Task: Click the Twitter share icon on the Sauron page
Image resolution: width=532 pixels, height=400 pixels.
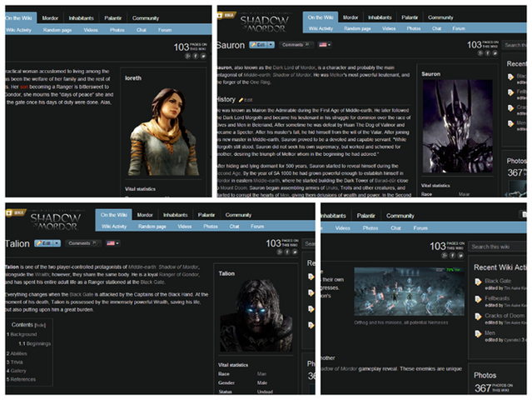Action: tap(495, 53)
